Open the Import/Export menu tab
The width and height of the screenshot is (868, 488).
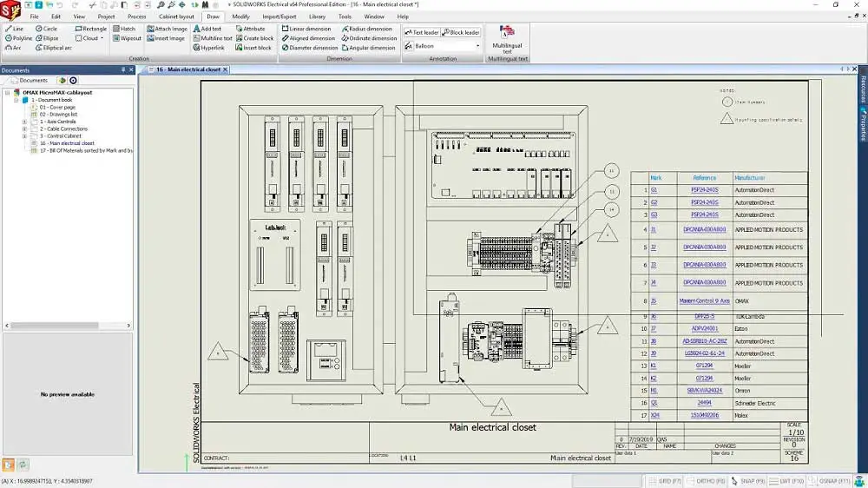(x=279, y=16)
